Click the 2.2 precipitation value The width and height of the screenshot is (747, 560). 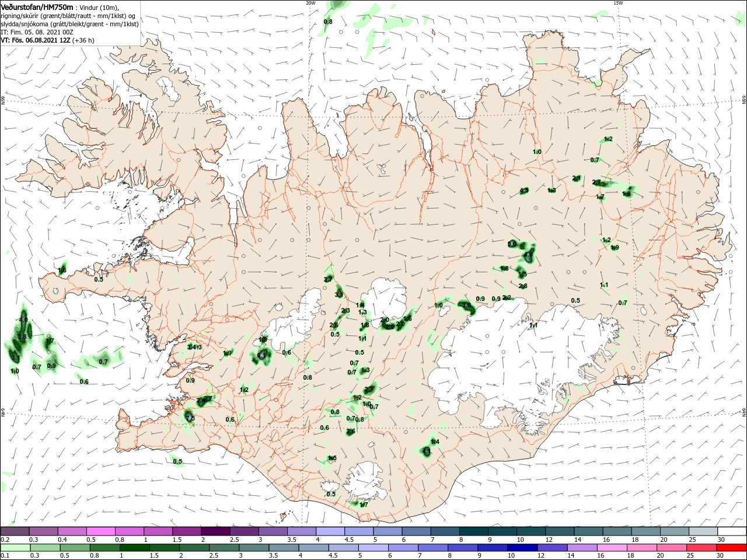click(507, 297)
